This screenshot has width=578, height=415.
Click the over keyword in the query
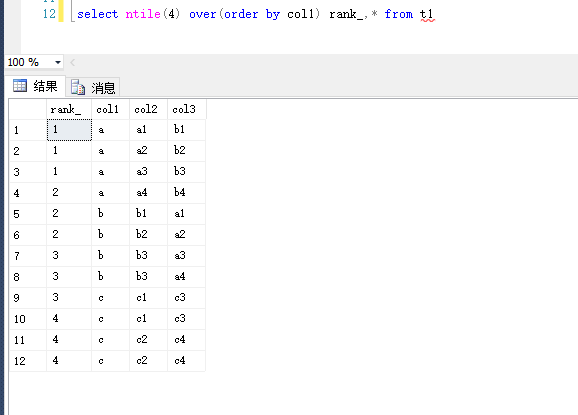(203, 14)
